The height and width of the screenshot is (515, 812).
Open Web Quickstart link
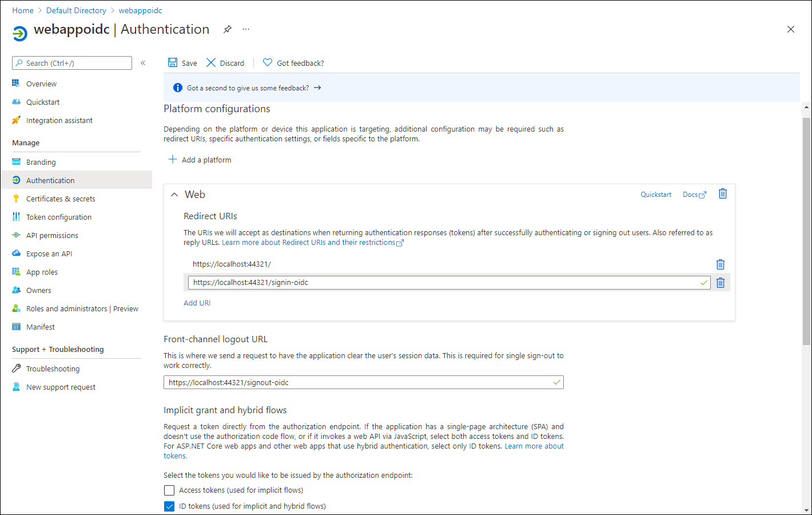point(656,195)
